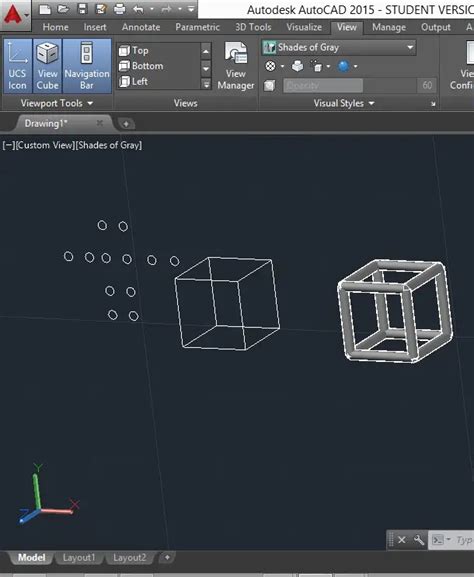This screenshot has height=577, width=474.
Task: Open the Manage ribbon tab
Action: (x=389, y=27)
